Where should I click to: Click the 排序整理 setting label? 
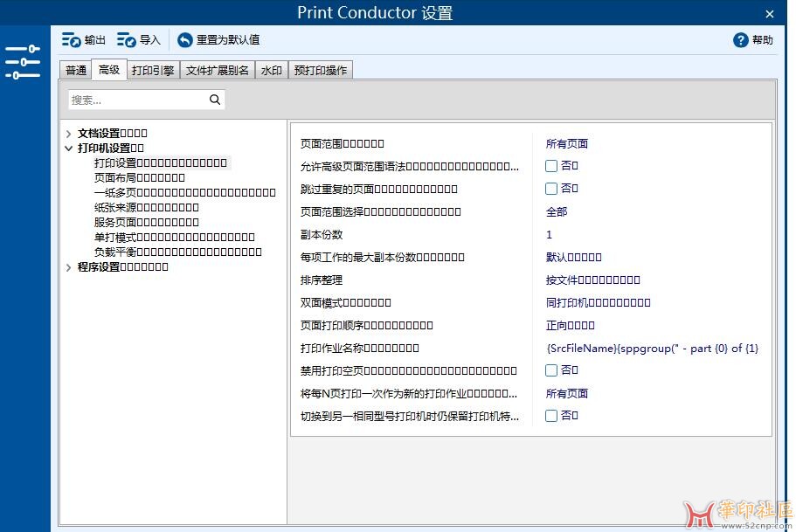coord(322,280)
